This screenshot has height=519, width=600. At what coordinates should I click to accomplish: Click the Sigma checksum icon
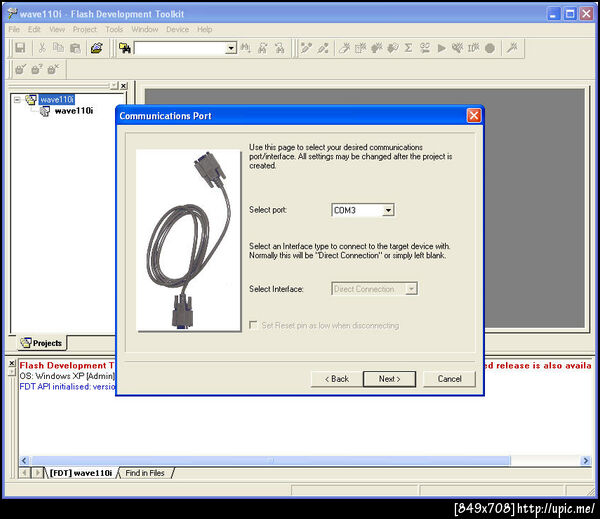[x=409, y=48]
